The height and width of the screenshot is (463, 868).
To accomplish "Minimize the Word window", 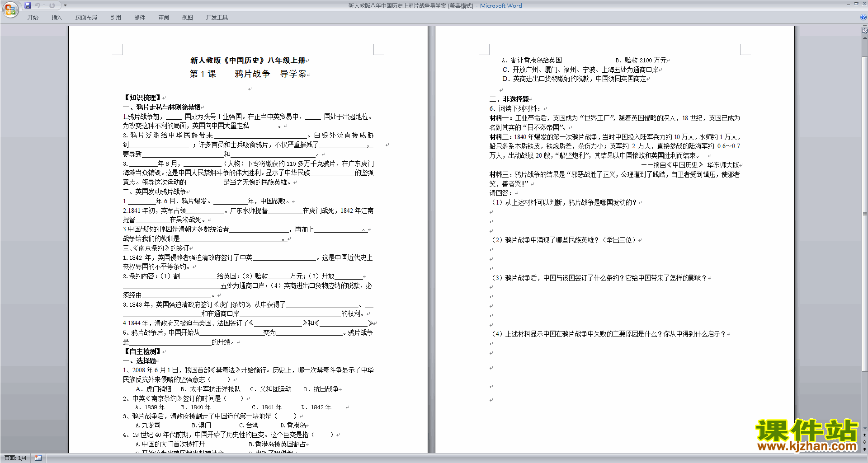I will point(848,4).
